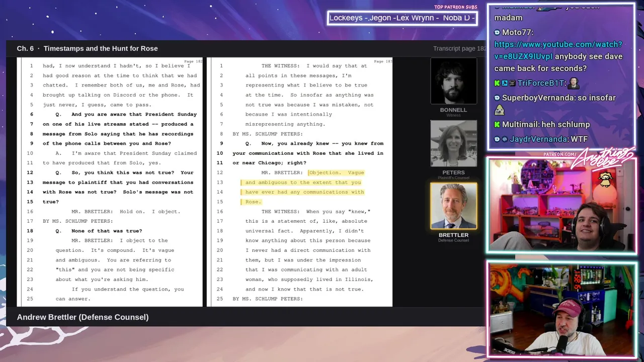Click the green Kick badge beside TriForceB1T
This screenshot has width=644, height=362.
click(497, 83)
